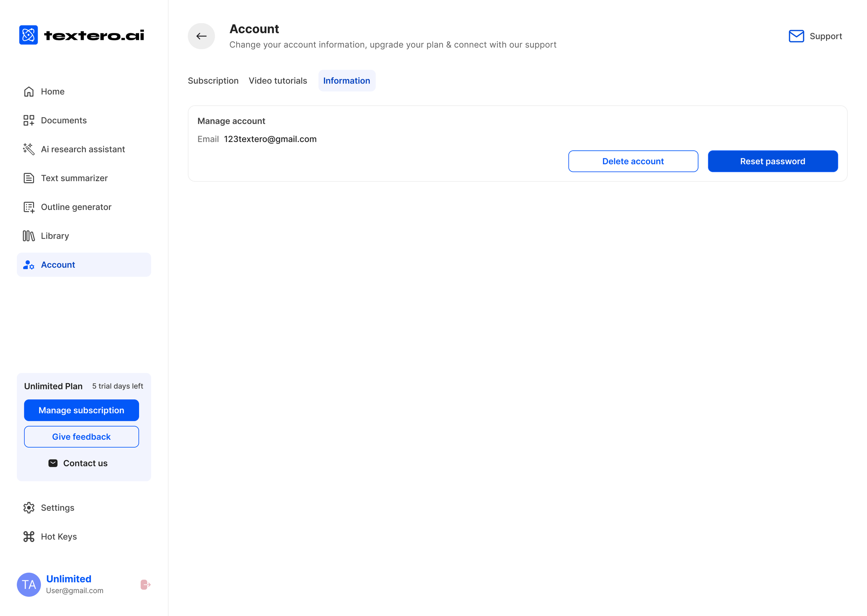
Task: Click the TA user avatar
Action: click(x=29, y=584)
